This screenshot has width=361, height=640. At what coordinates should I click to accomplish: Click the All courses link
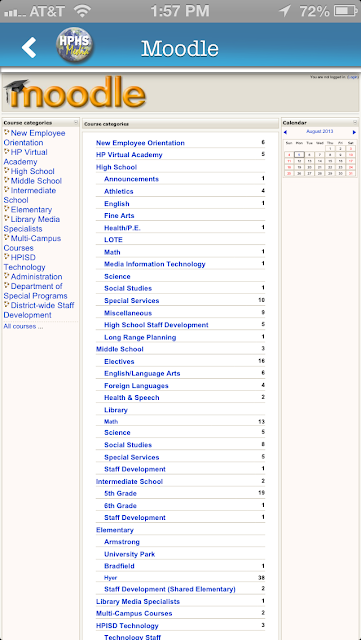[23, 327]
